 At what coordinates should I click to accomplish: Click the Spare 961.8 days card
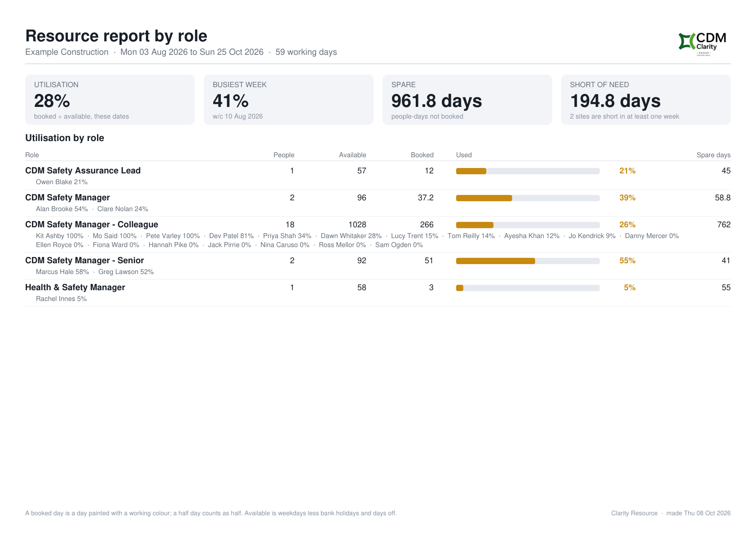click(467, 100)
